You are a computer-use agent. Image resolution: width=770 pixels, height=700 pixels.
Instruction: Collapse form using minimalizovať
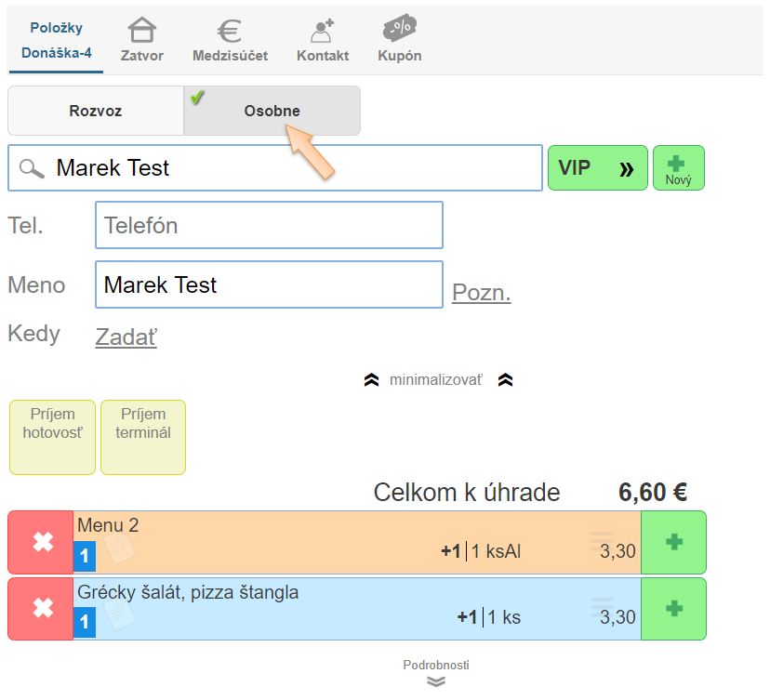pyautogui.click(x=436, y=380)
